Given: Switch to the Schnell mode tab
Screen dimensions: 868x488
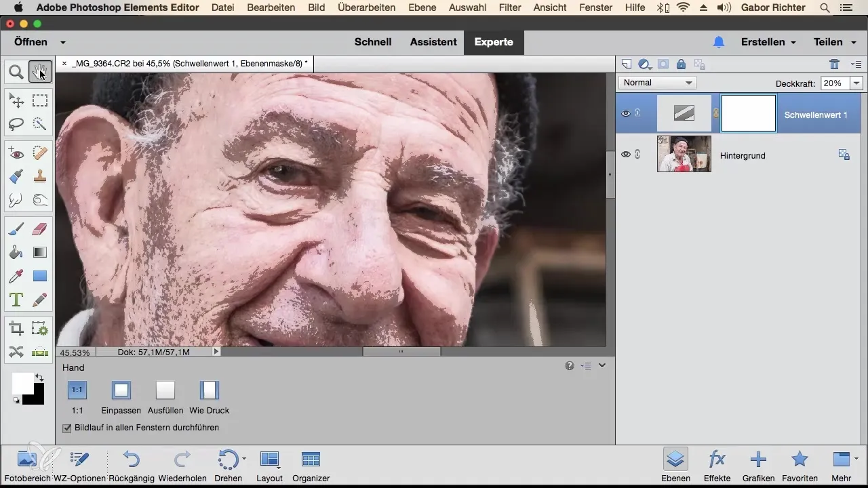Looking at the screenshot, I should click(x=373, y=42).
